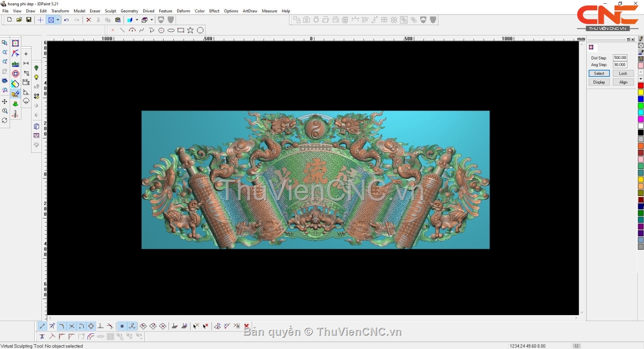This screenshot has height=349, width=644.
Task: Click the rotate refresh view icon
Action: click(x=5, y=120)
